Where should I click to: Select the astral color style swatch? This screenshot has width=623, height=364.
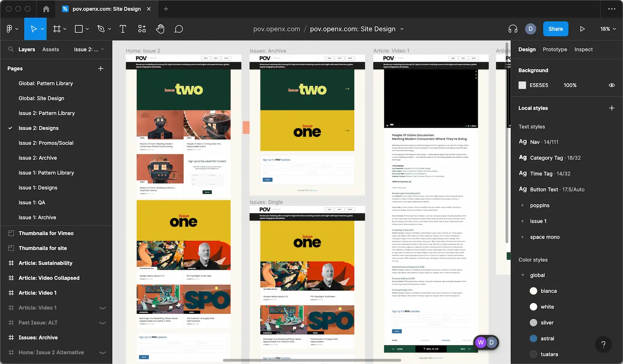[533, 339]
